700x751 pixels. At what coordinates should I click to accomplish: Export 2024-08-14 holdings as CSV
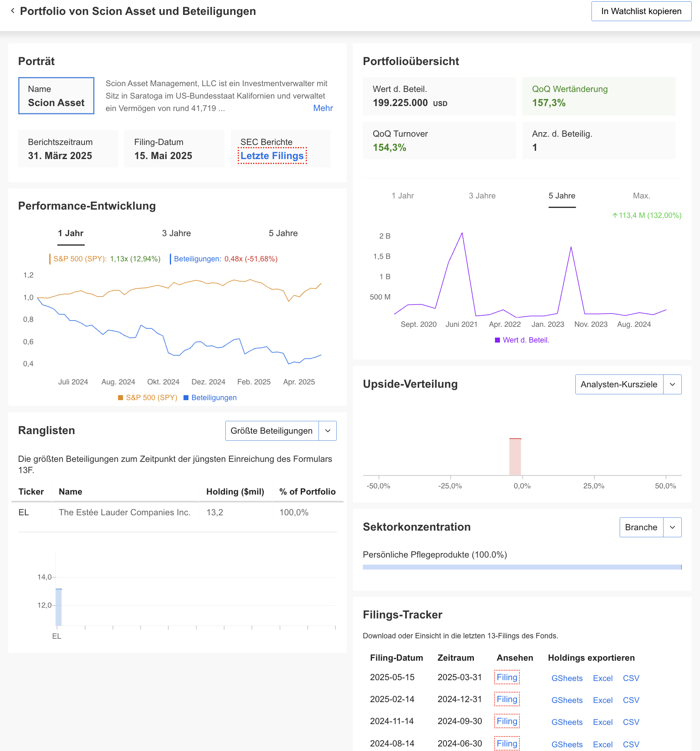pos(631,744)
